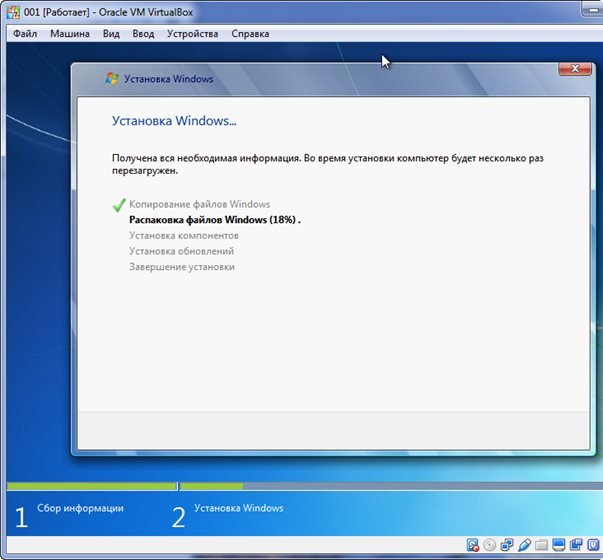The height and width of the screenshot is (560, 603).
Task: Click the display monitor status icon
Action: tap(558, 545)
